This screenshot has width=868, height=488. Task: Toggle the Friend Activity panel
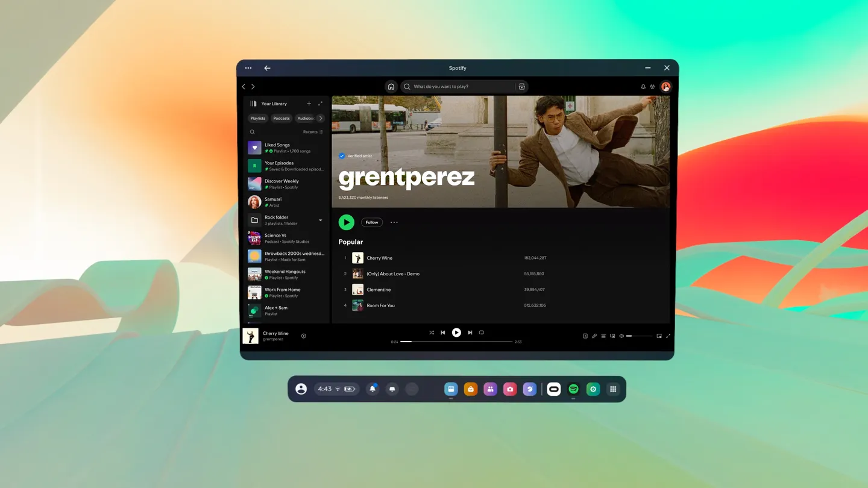653,87
